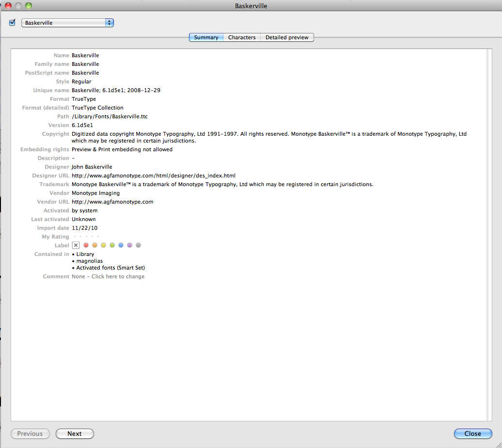Toggle the Baskerville activation checkbox
The width and height of the screenshot is (502, 448).
tap(12, 22)
